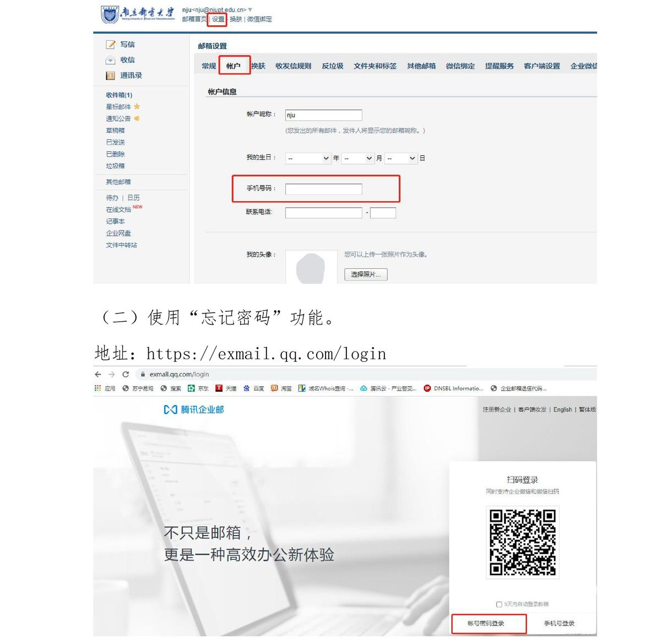Click the star icon beside 星标邮件
Screen dimensions: 661x644
pos(137,106)
